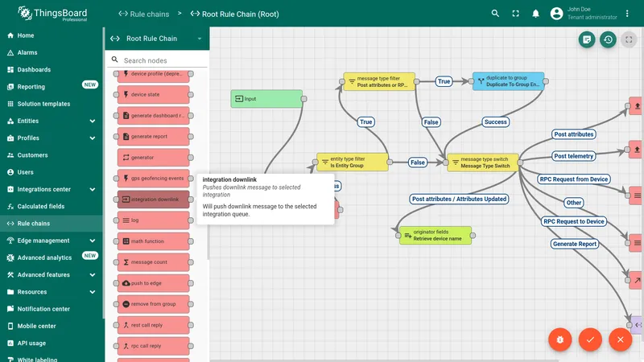Click the expand canvas fullscreen button
This screenshot has width=644, height=362.
click(629, 39)
